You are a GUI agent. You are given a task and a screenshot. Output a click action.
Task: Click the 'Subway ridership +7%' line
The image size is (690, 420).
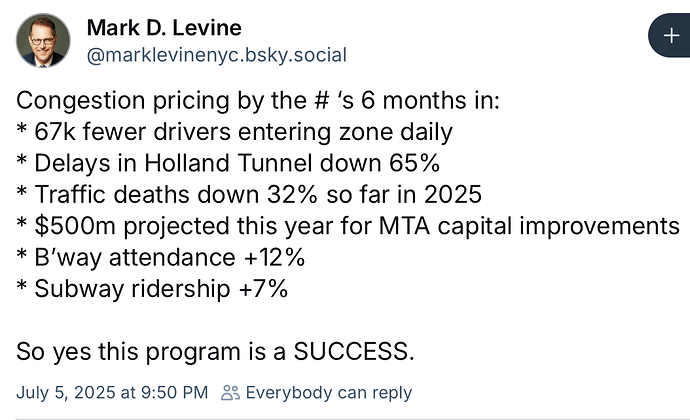point(152,289)
